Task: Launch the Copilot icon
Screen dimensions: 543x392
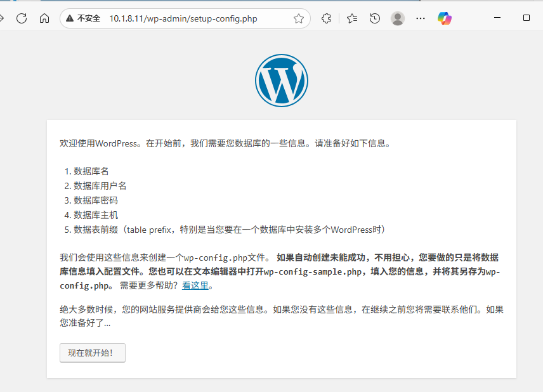Action: 444,18
